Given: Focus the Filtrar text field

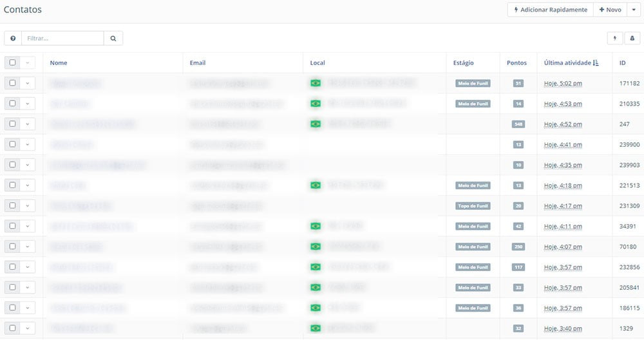Looking at the screenshot, I should 62,39.
